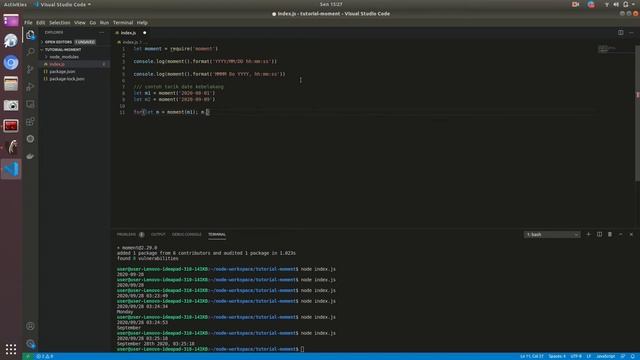The image size is (640, 360).
Task: Click Visual Studio Code icon in dock
Action: coord(11,169)
